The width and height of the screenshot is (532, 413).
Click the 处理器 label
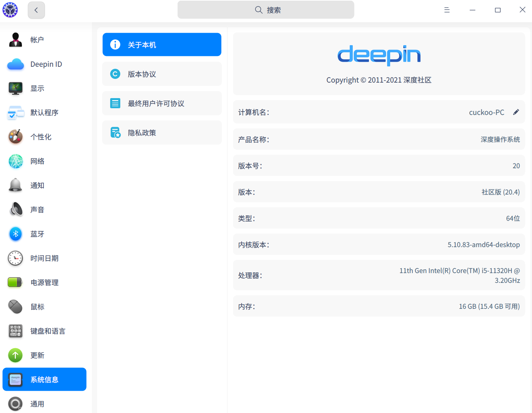250,275
